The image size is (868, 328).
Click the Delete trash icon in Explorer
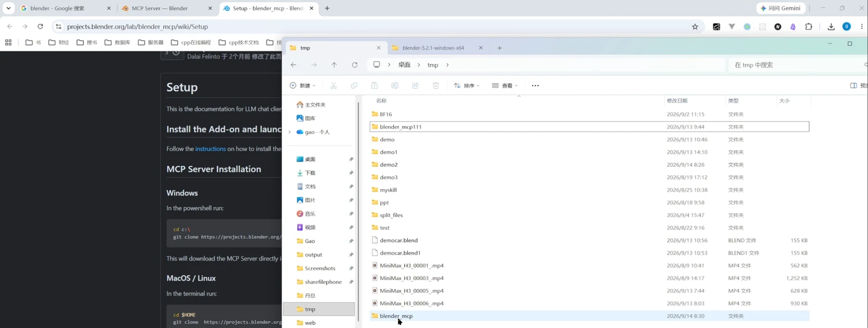pyautogui.click(x=436, y=86)
